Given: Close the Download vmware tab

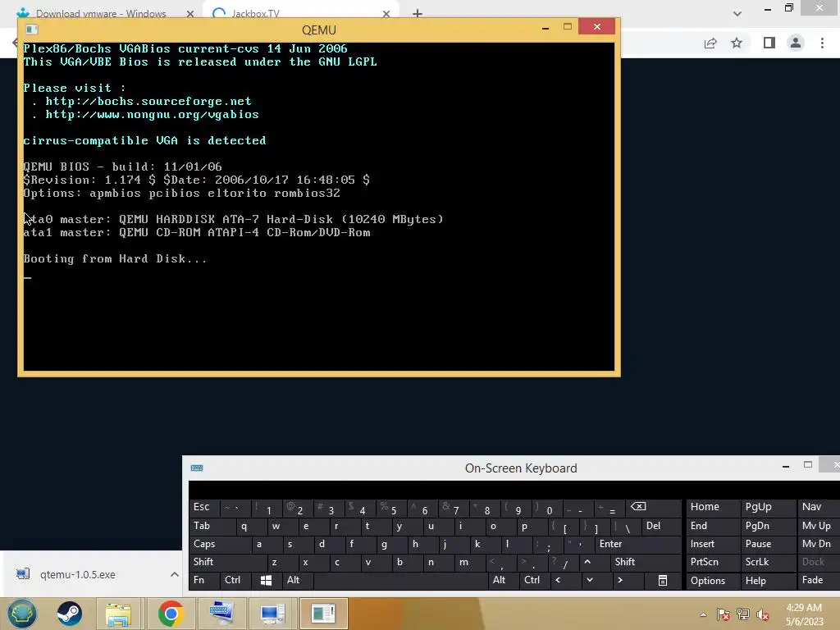Looking at the screenshot, I should (x=190, y=14).
